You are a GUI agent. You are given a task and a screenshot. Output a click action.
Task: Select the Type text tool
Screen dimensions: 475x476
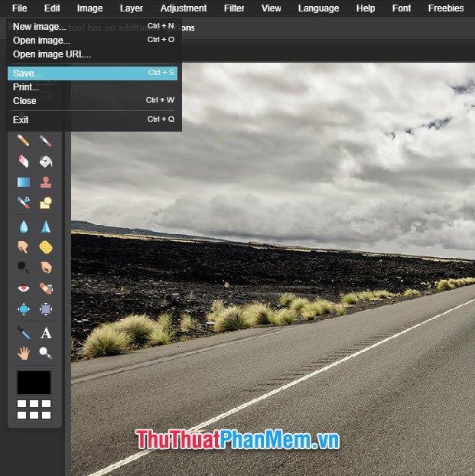point(46,333)
